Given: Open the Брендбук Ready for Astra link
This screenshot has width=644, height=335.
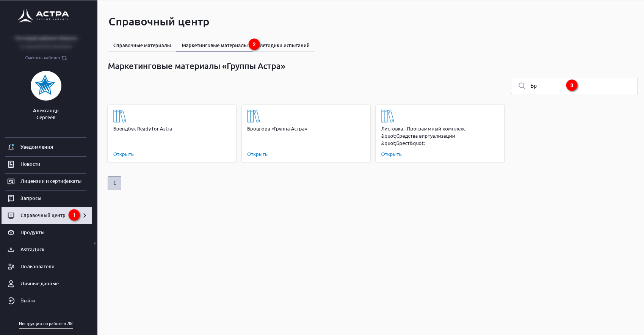Looking at the screenshot, I should pyautogui.click(x=123, y=154).
